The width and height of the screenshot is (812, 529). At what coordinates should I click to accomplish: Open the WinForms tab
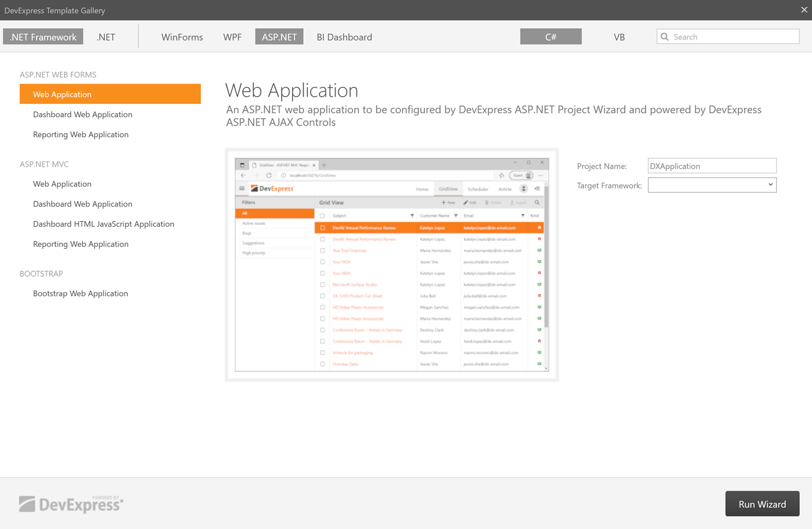[x=182, y=37]
